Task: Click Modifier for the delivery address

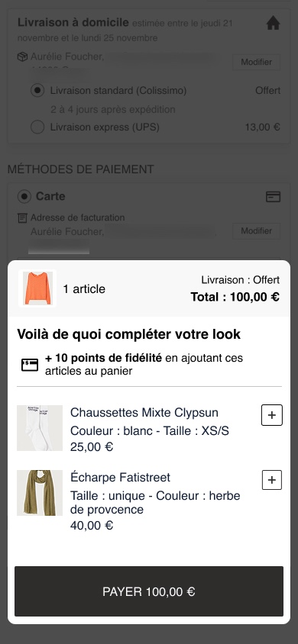Action: 257,62
